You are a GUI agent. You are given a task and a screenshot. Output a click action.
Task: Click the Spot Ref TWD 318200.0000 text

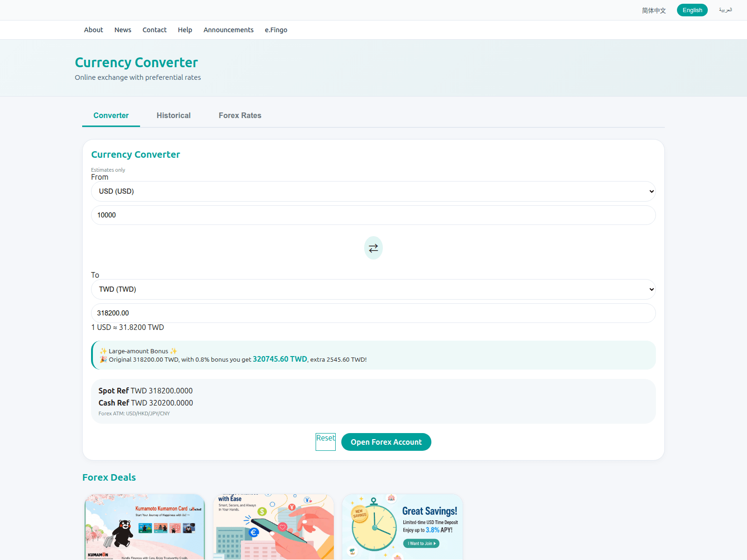pyautogui.click(x=146, y=391)
